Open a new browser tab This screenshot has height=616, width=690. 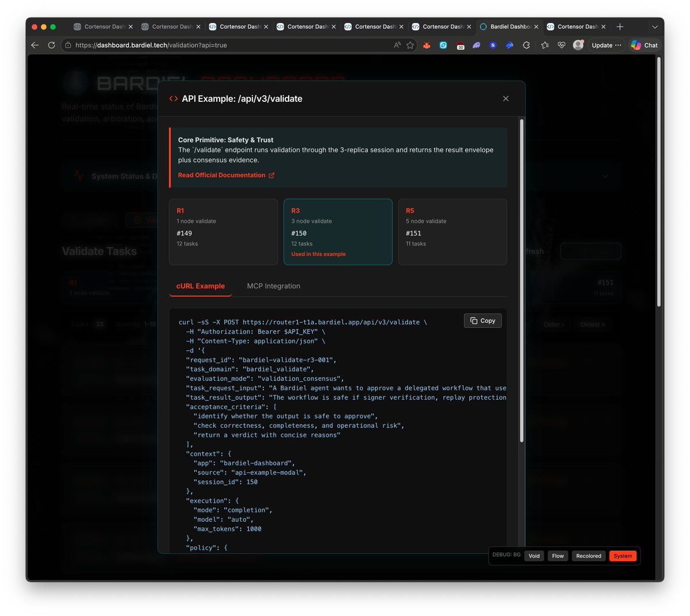620,26
